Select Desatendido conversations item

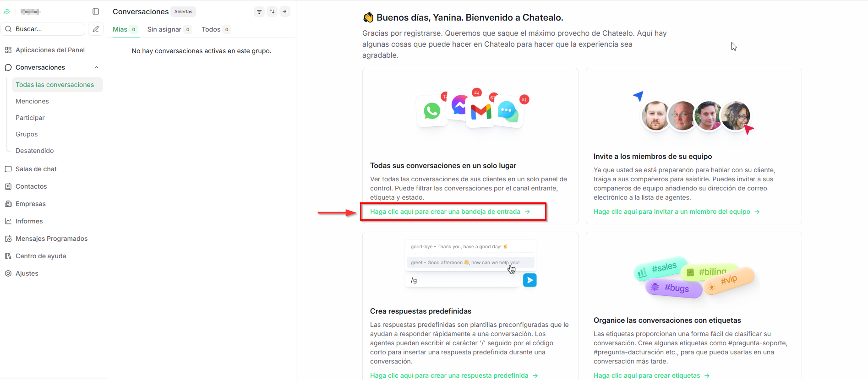click(35, 151)
